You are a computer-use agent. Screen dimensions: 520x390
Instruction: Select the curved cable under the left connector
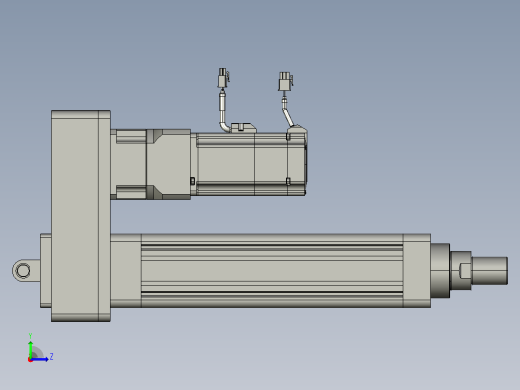224,113
